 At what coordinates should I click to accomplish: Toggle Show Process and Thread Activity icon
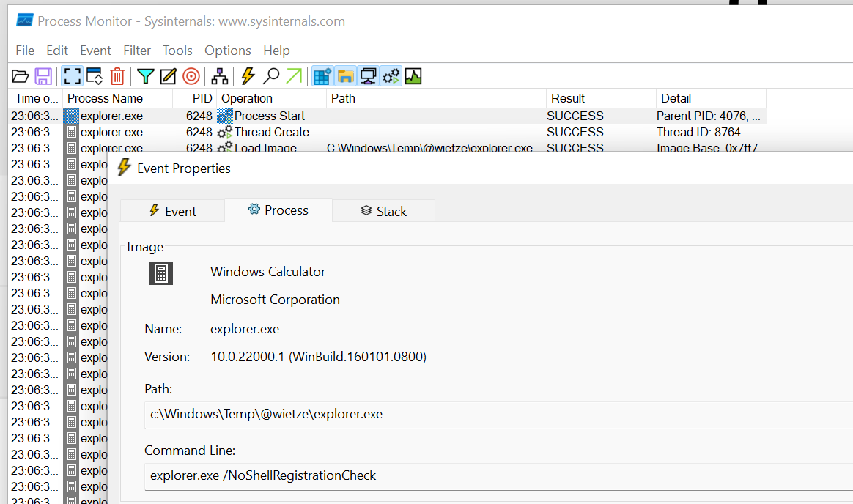click(391, 76)
